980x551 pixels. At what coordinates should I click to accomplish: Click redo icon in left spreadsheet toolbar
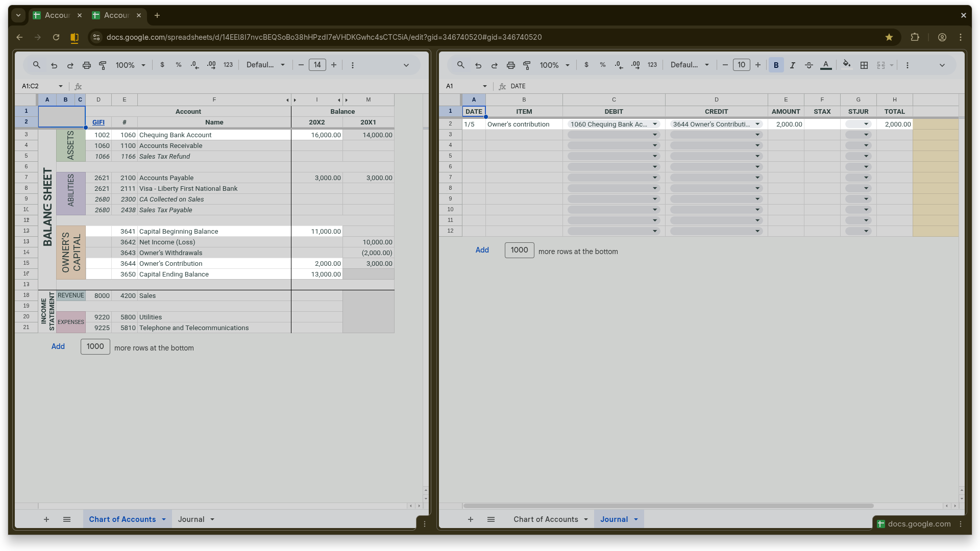pyautogui.click(x=70, y=65)
